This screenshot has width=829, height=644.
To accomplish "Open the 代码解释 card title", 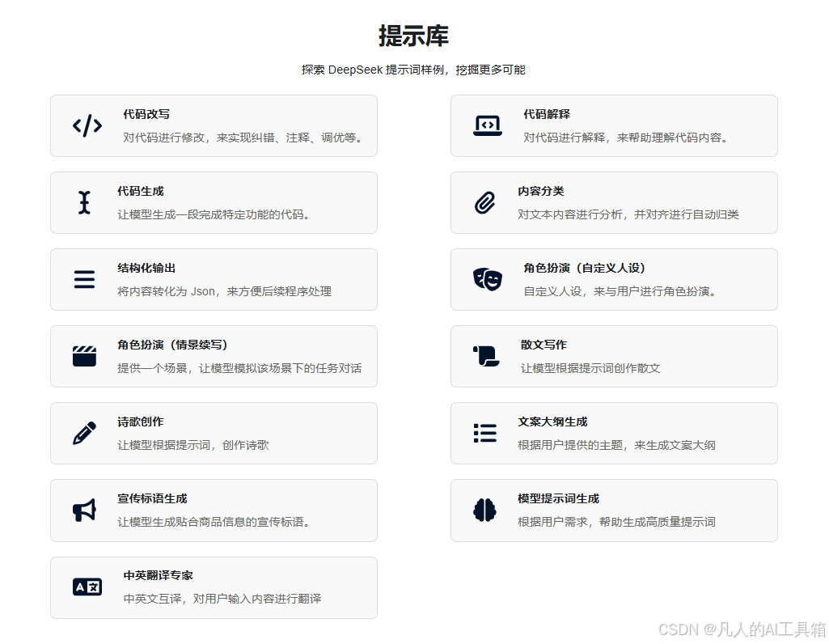I will [547, 114].
